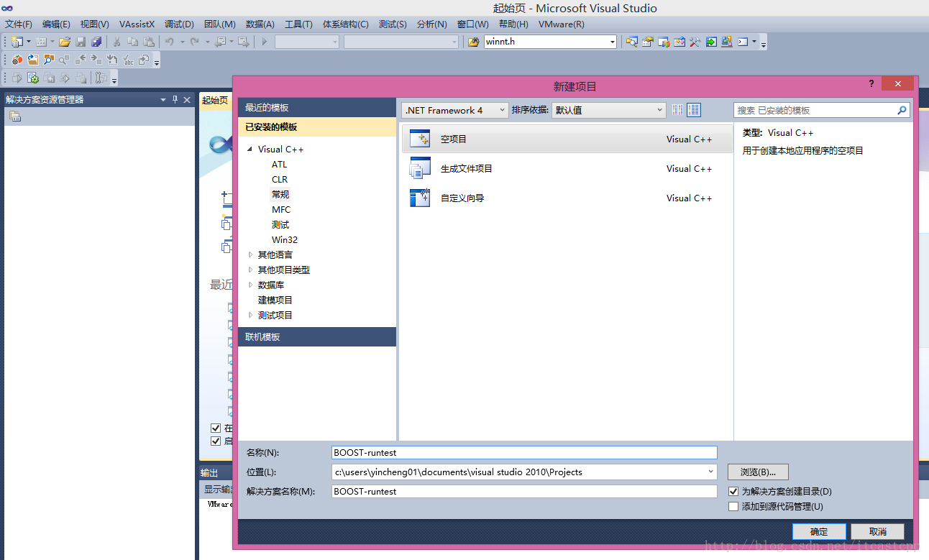This screenshot has width=929, height=560.
Task: Click the search magnifier in template search box
Action: 902,110
